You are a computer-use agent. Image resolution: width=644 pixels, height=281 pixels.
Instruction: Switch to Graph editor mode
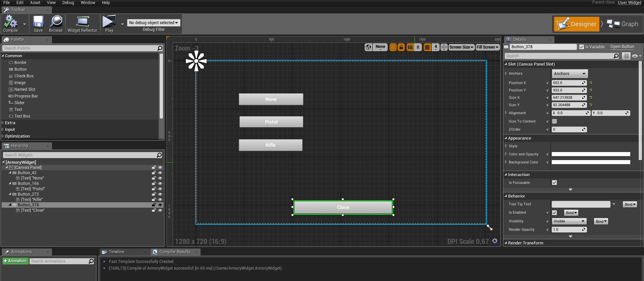(x=623, y=24)
